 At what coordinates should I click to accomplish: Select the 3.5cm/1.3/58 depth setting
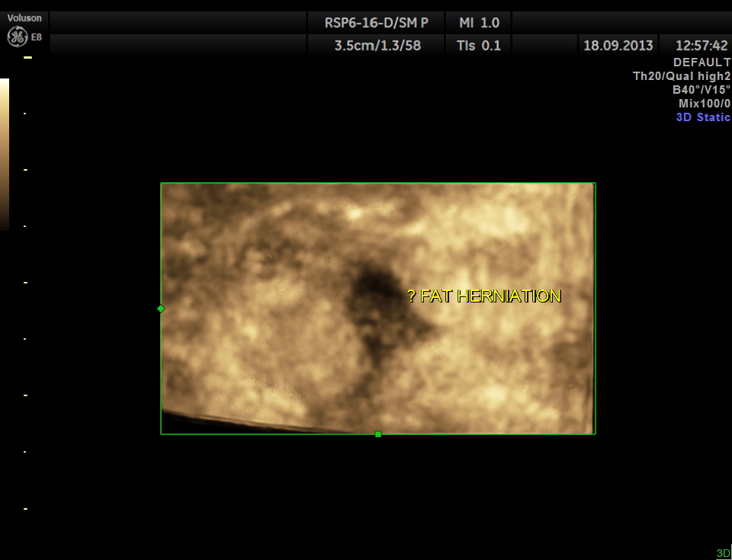(377, 45)
